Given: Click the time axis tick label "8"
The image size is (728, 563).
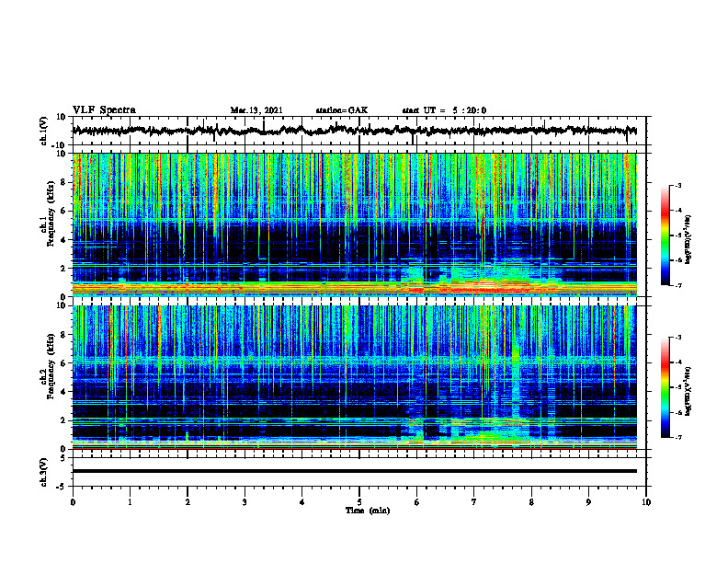Looking at the screenshot, I should 531,502.
